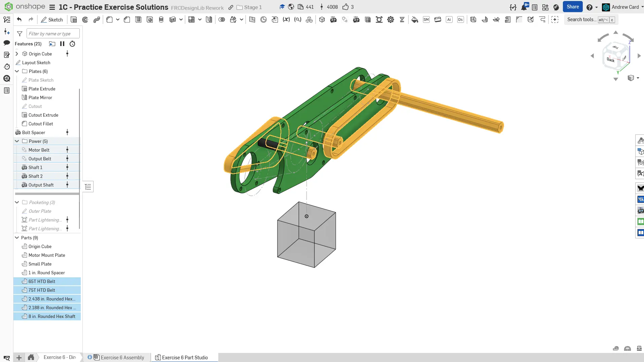Switch to the Exercise 6 Assembly tab
This screenshot has width=644, height=362.
122,358
